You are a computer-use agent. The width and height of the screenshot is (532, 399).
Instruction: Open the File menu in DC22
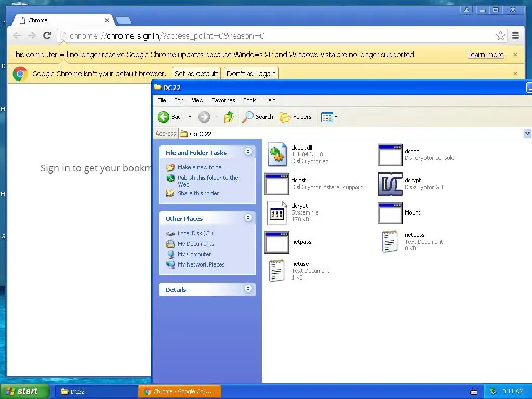click(x=162, y=100)
